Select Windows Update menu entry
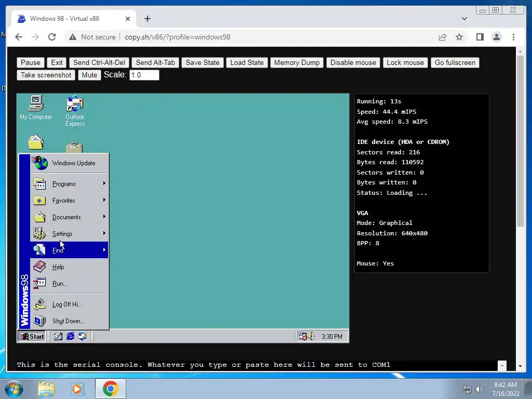This screenshot has height=399, width=532. (70, 163)
